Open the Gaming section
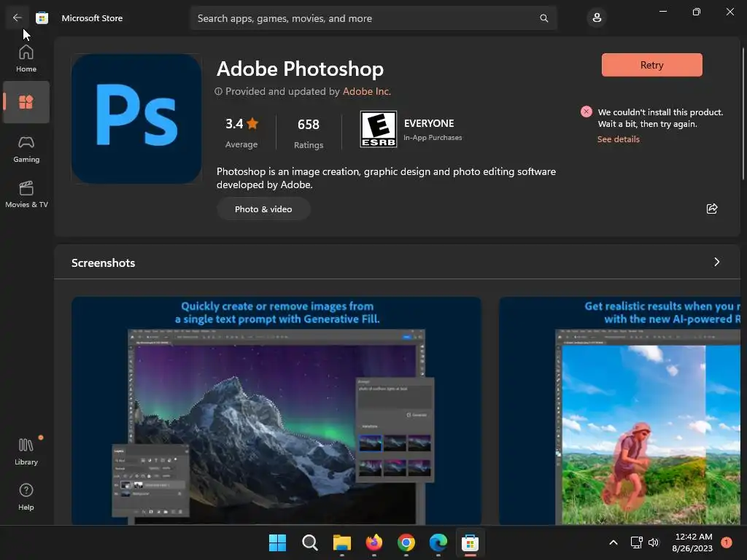The height and width of the screenshot is (560, 747). point(26,149)
